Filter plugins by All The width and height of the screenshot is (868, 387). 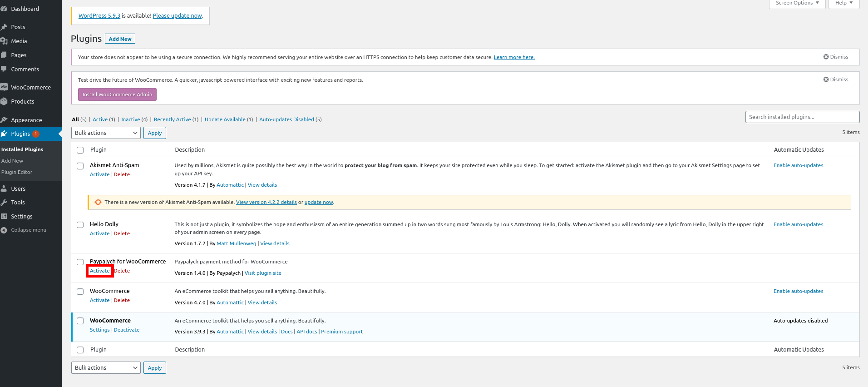click(x=75, y=119)
